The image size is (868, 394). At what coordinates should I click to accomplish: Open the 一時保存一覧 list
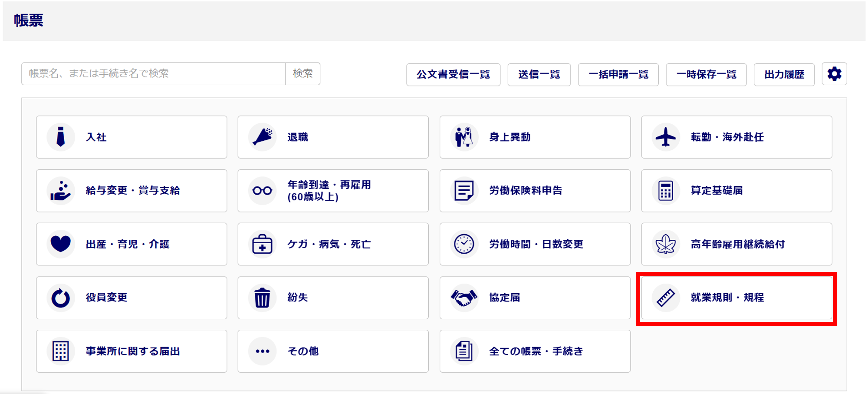706,74
